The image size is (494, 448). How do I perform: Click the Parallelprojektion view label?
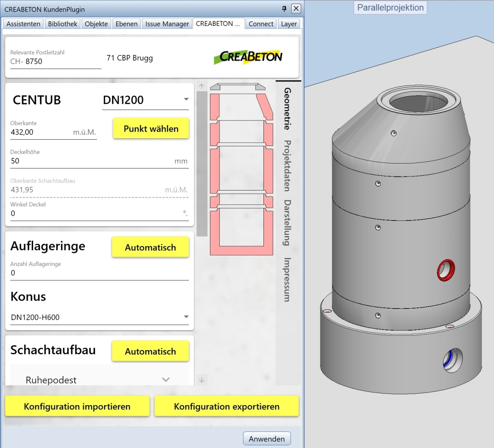point(390,7)
